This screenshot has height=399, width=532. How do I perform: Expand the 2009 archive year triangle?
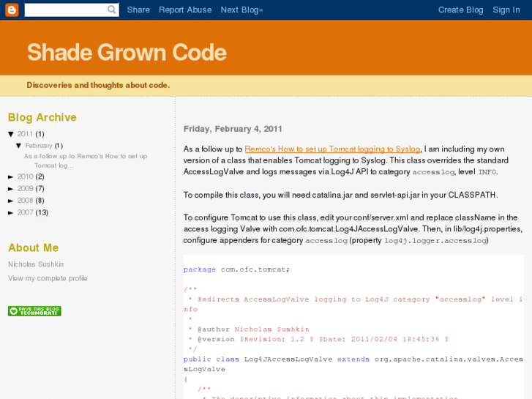(11, 189)
